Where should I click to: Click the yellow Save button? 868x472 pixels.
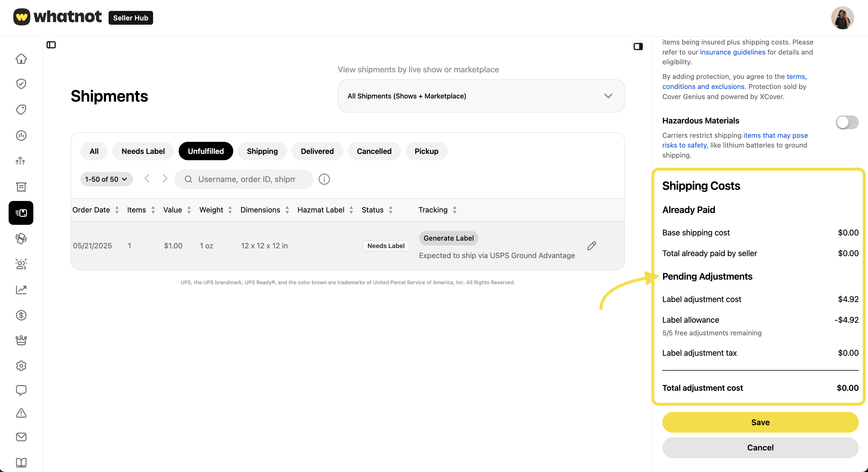point(760,422)
